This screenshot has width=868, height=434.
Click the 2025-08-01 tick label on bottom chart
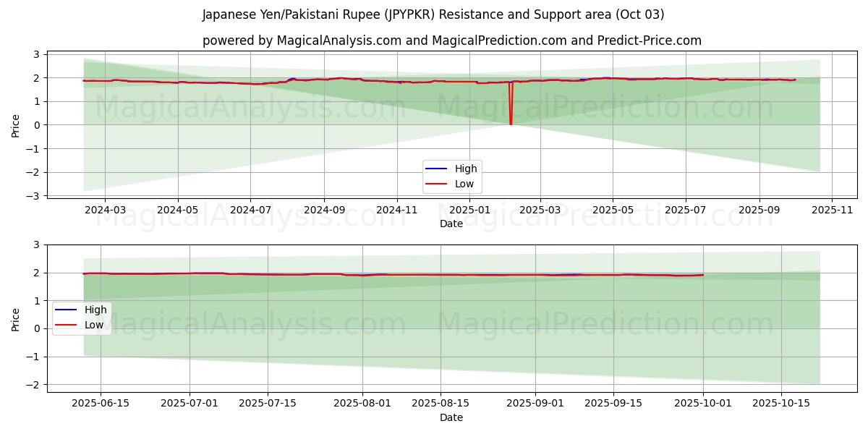click(x=362, y=404)
